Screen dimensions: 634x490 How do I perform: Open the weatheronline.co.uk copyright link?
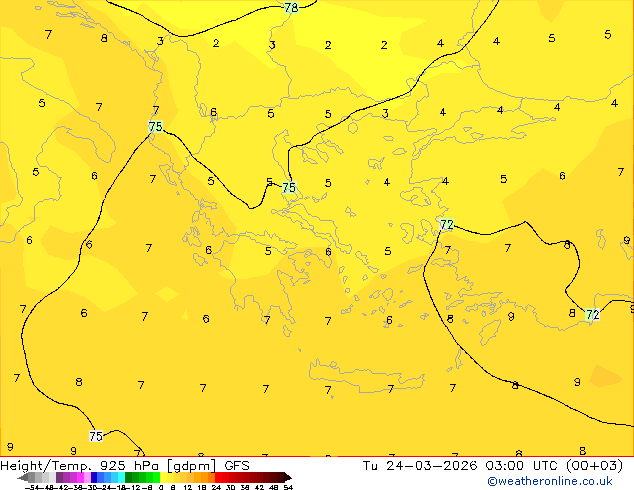click(550, 481)
